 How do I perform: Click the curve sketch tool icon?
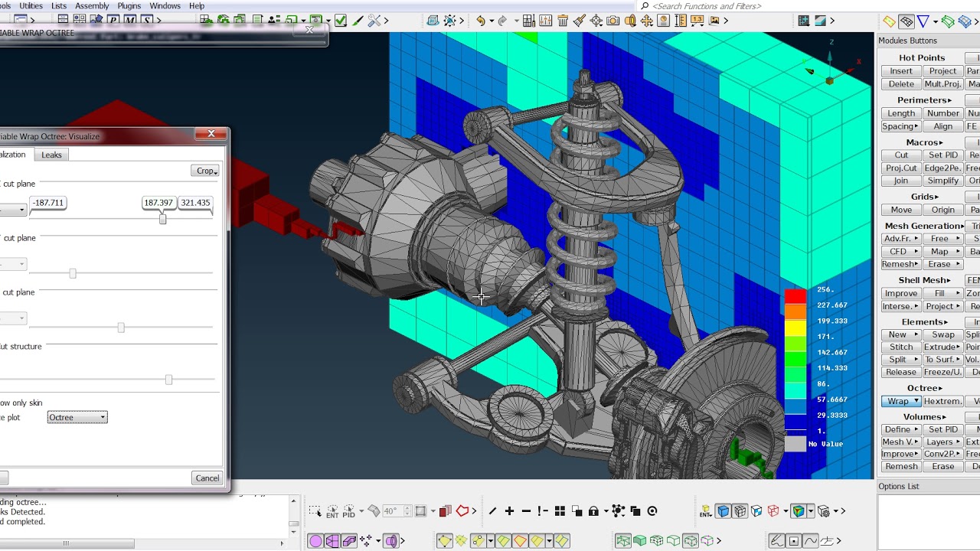(810, 541)
